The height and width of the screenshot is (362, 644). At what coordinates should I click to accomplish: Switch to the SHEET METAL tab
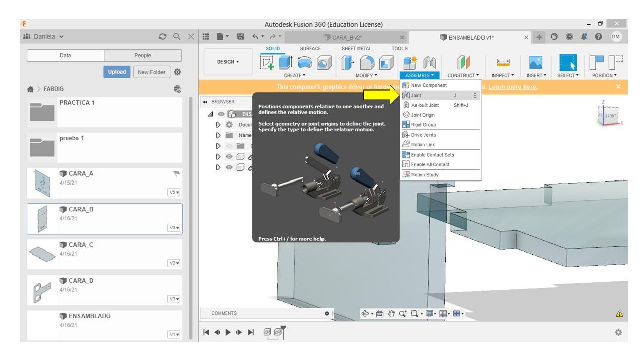[357, 49]
